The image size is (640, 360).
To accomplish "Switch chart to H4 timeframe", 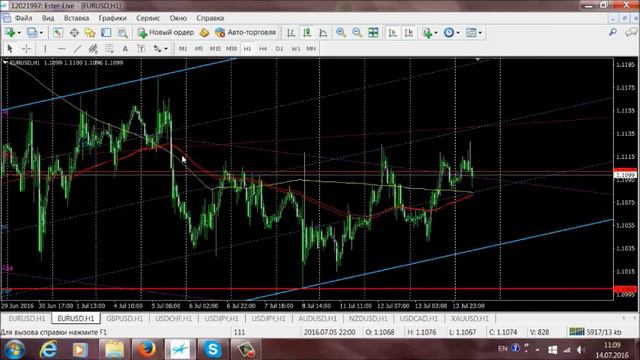I will point(263,49).
